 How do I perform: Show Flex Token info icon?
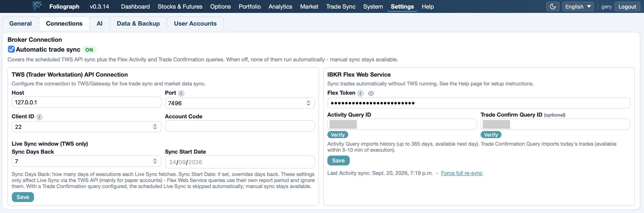point(361,93)
